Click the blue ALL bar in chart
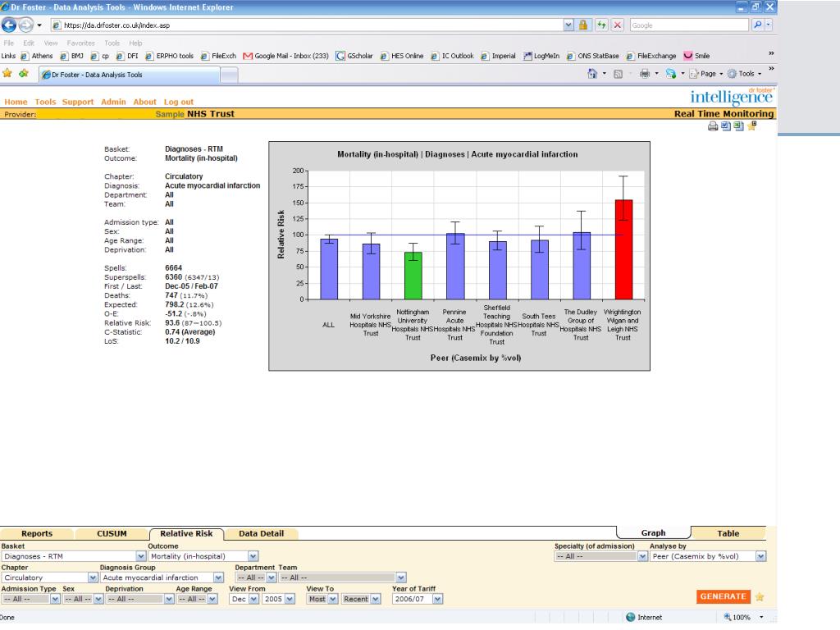This screenshot has height=630, width=840. pos(329,269)
